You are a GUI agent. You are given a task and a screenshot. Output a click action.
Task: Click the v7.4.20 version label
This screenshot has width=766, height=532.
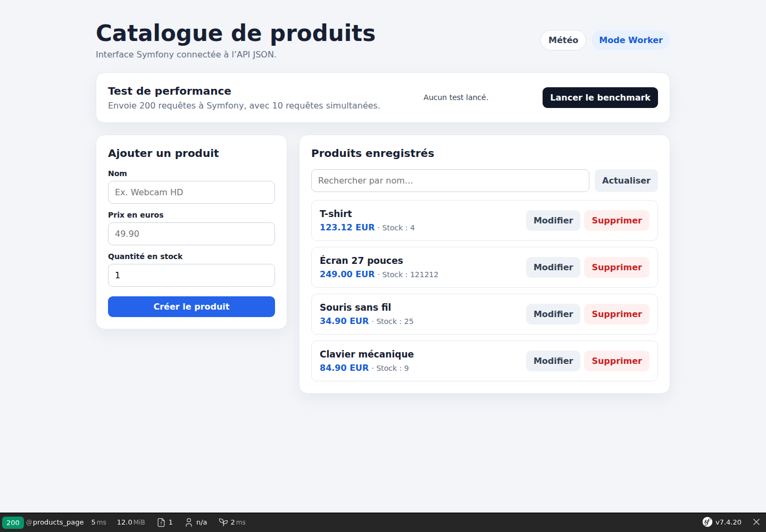click(x=728, y=522)
